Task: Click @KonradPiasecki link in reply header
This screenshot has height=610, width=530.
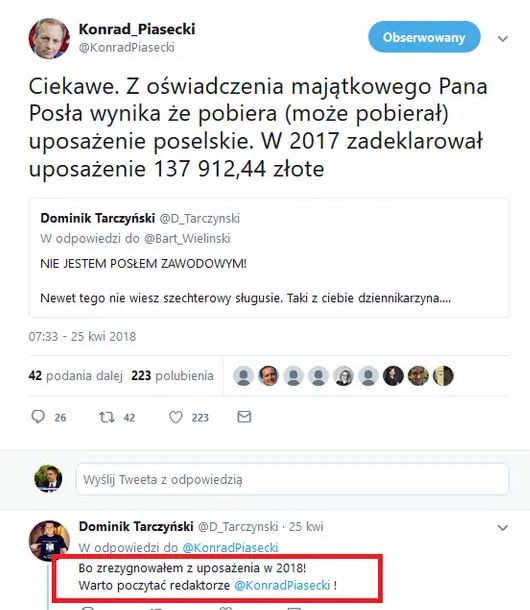Action: coord(230,547)
